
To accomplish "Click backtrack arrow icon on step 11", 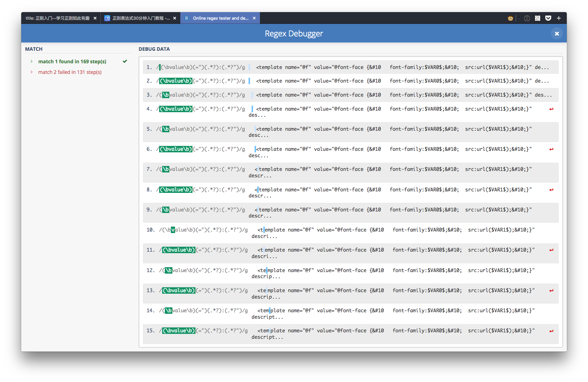I will click(x=551, y=250).
